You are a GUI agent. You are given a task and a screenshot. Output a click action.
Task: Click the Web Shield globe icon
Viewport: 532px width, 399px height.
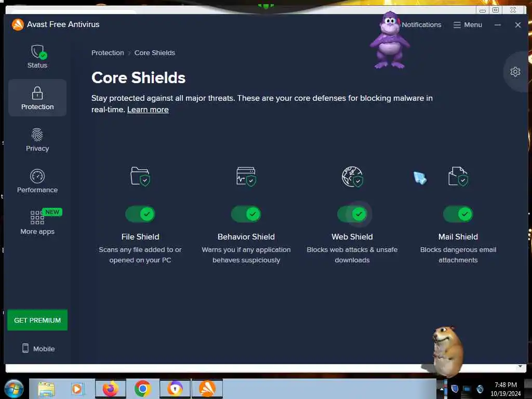352,177
